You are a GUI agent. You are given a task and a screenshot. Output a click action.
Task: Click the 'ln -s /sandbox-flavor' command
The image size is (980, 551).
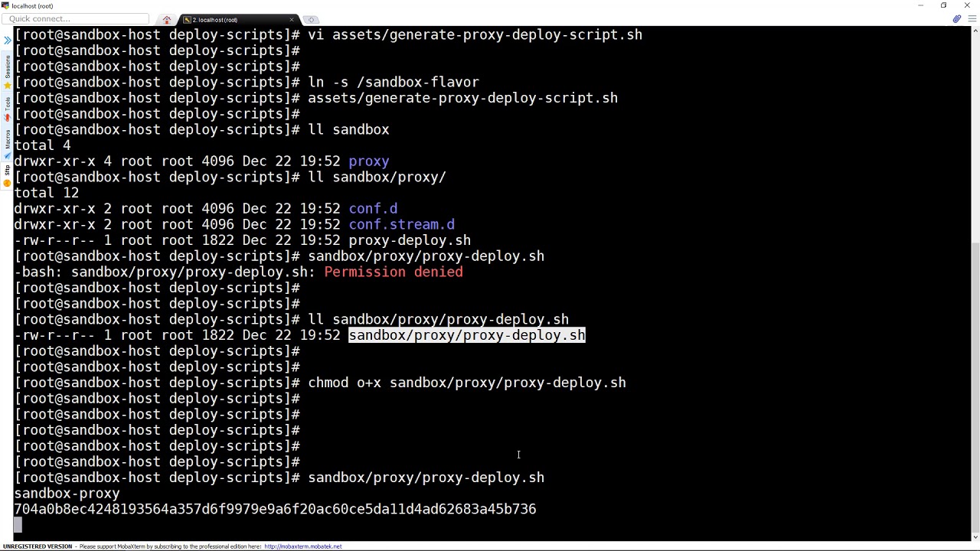[x=394, y=82]
